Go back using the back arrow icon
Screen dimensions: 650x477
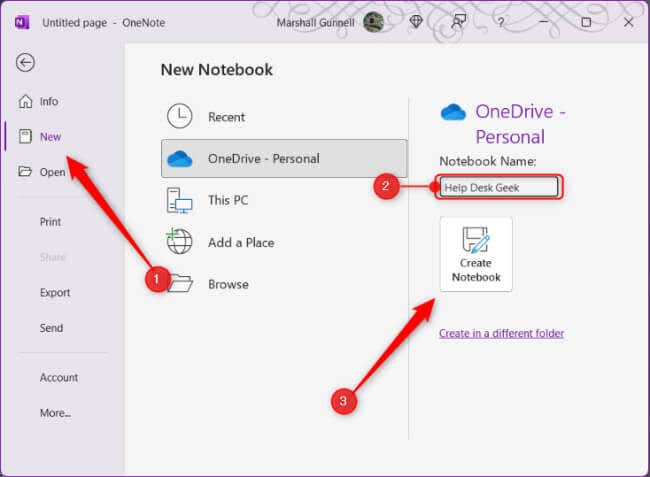[x=25, y=63]
